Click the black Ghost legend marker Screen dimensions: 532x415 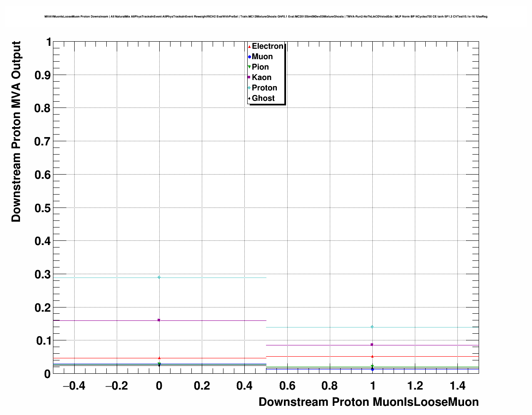[249, 98]
